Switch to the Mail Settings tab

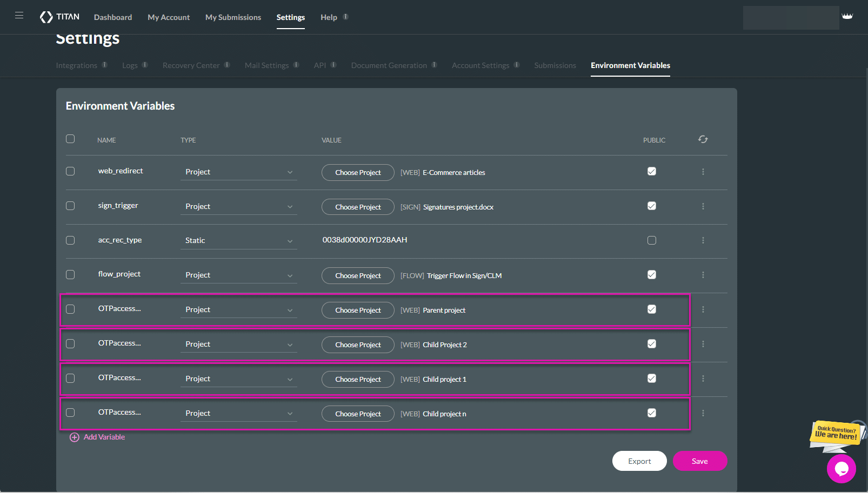(266, 65)
